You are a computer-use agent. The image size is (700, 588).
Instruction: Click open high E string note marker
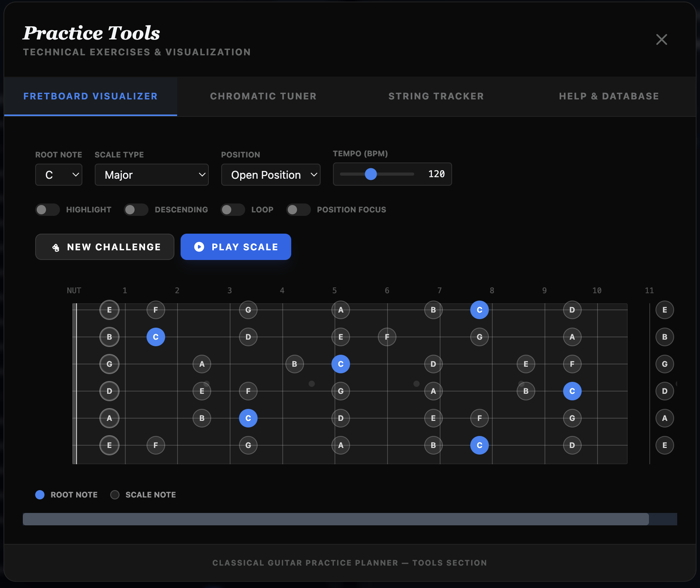click(x=109, y=310)
